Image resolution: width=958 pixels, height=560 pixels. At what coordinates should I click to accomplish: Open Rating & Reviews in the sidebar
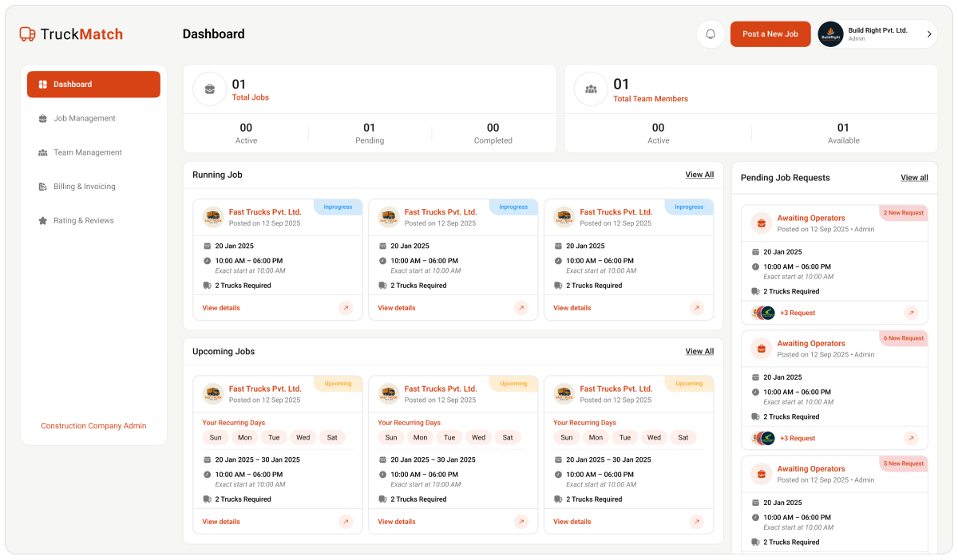[x=93, y=220]
